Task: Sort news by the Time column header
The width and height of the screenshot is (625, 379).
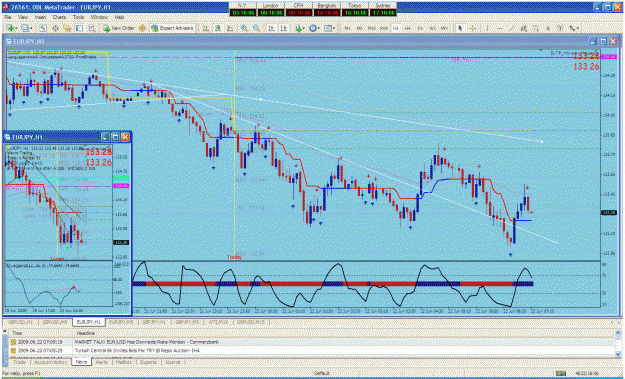Action: pos(17,333)
